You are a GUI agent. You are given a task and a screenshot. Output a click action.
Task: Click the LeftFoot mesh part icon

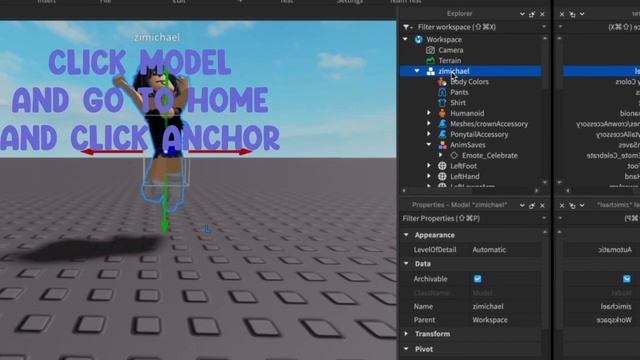pos(442,166)
